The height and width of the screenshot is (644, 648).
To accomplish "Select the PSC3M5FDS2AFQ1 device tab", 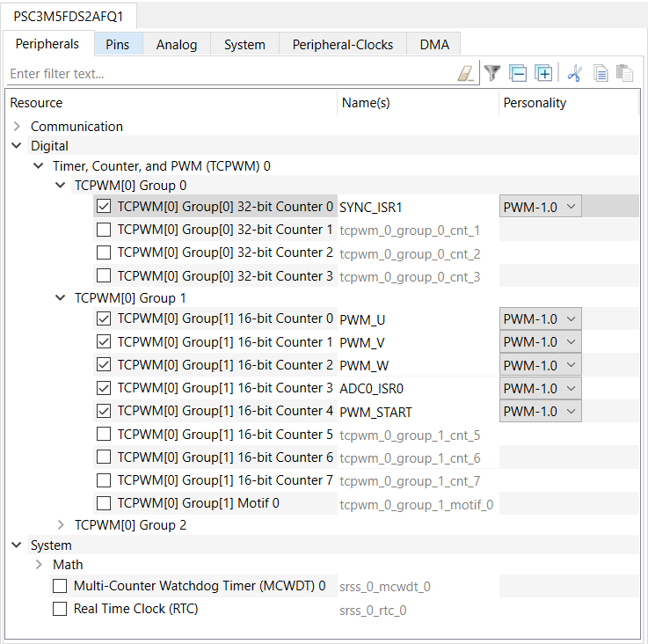I will [69, 17].
